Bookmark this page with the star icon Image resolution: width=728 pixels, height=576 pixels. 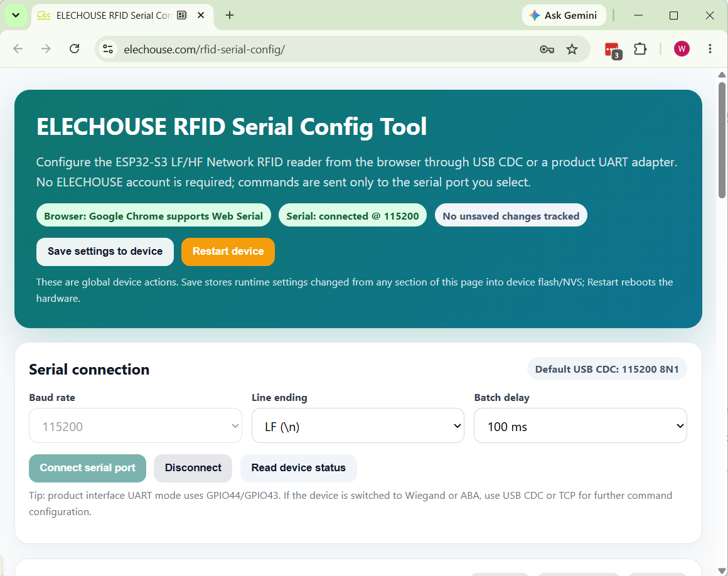coord(572,49)
